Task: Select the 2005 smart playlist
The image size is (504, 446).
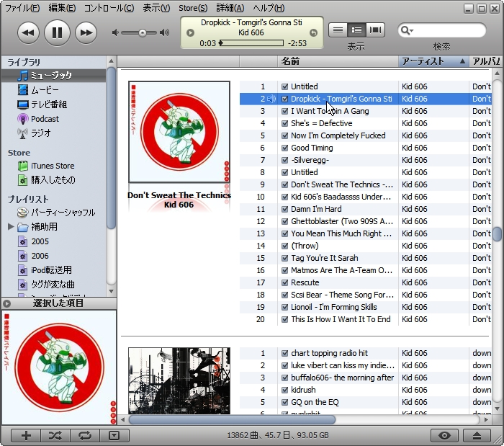Action: click(40, 241)
